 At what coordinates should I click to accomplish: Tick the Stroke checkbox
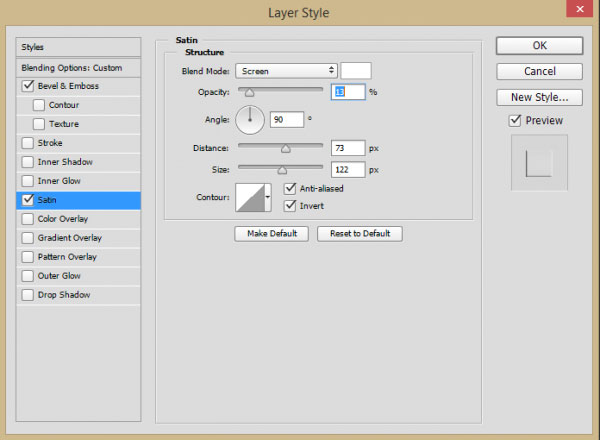28,143
